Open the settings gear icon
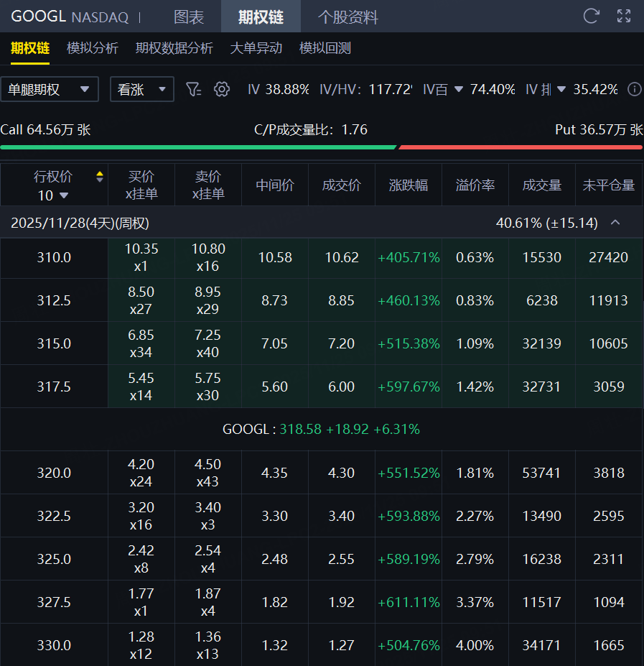The image size is (644, 666). coord(222,89)
